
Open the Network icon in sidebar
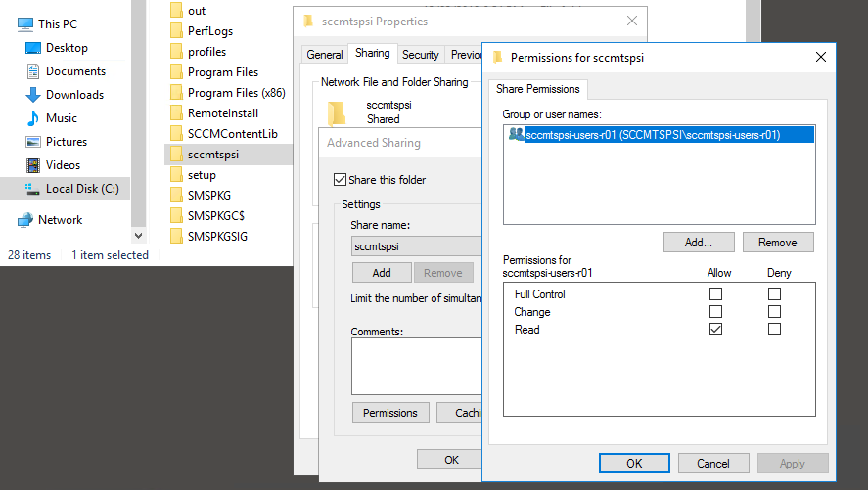tap(25, 220)
